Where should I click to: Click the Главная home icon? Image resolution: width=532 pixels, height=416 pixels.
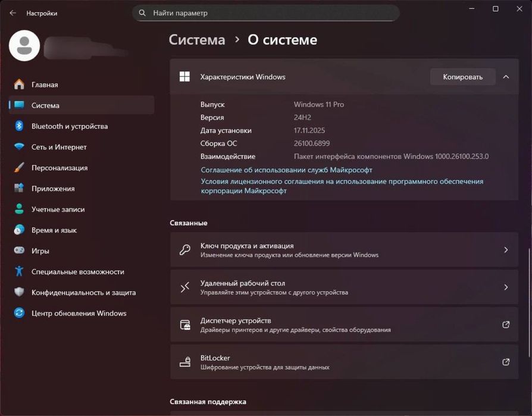click(19, 84)
